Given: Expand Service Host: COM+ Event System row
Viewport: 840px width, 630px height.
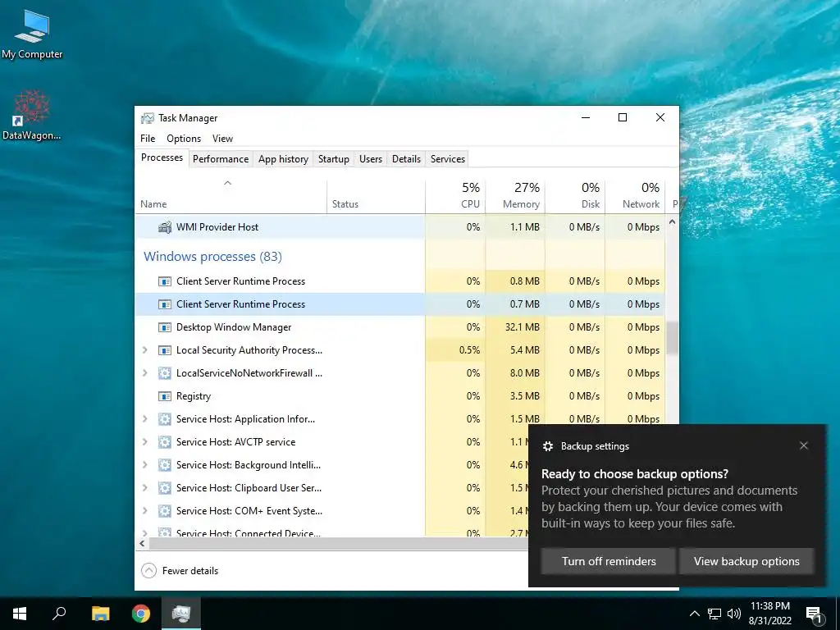Looking at the screenshot, I should click(144, 511).
